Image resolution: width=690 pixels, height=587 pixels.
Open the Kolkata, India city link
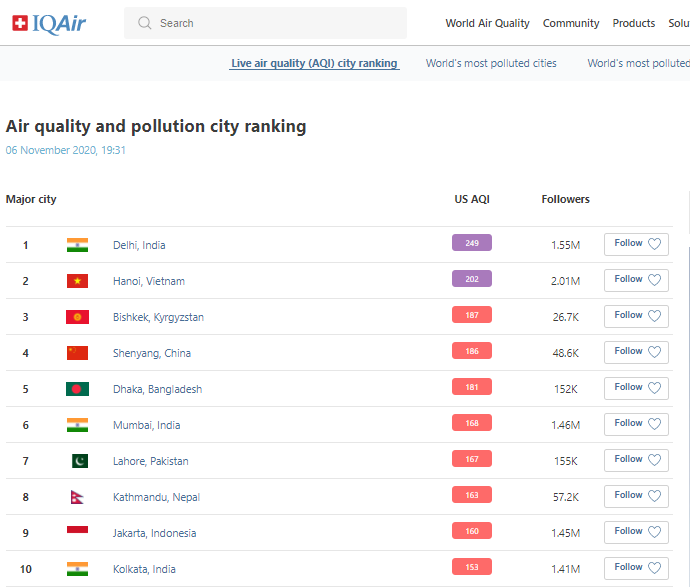click(144, 569)
